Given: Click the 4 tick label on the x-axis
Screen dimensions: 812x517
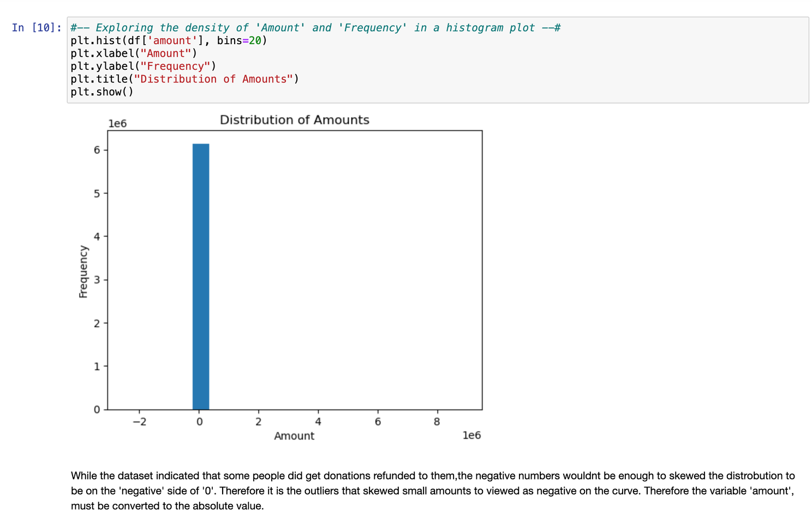Looking at the screenshot, I should click(318, 422).
